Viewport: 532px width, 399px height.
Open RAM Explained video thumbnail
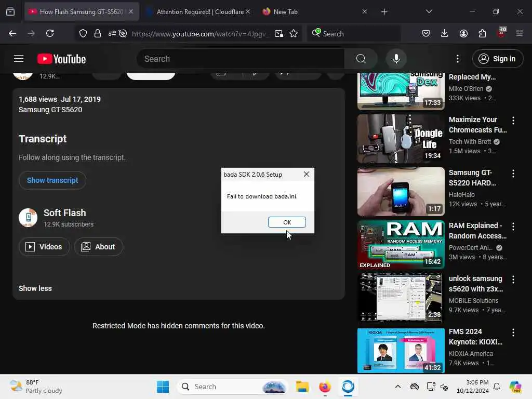click(x=401, y=244)
